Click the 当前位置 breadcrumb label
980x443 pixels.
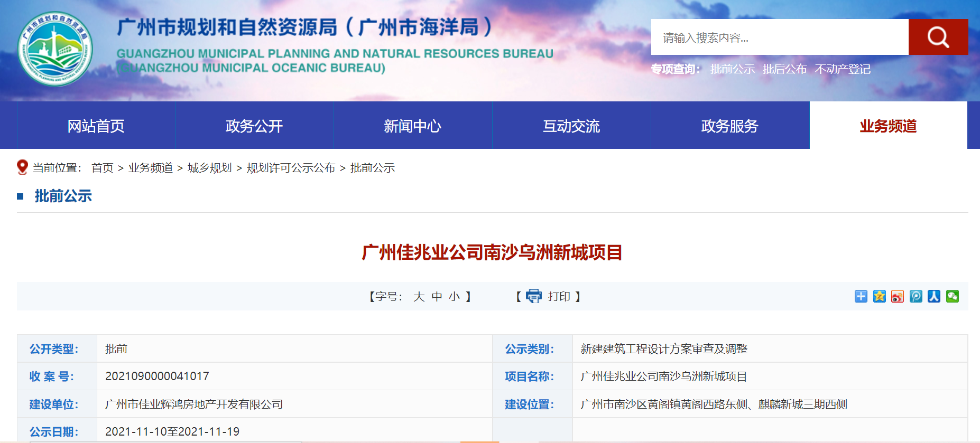pos(57,168)
